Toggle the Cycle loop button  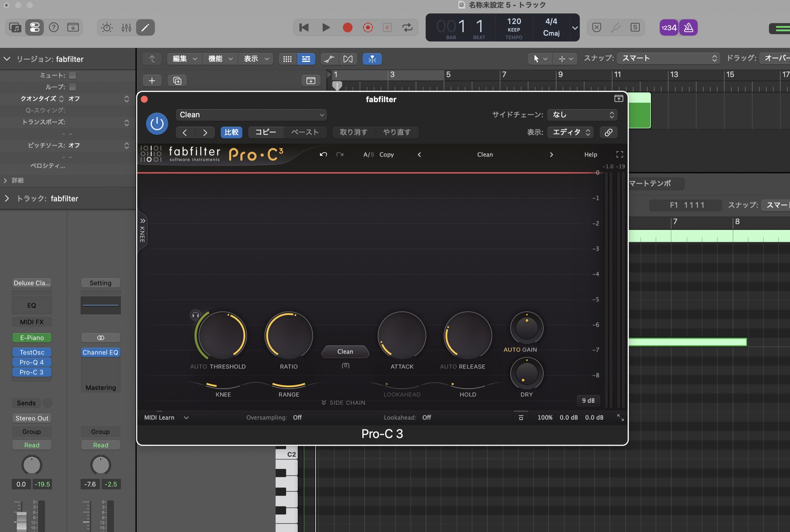(407, 28)
